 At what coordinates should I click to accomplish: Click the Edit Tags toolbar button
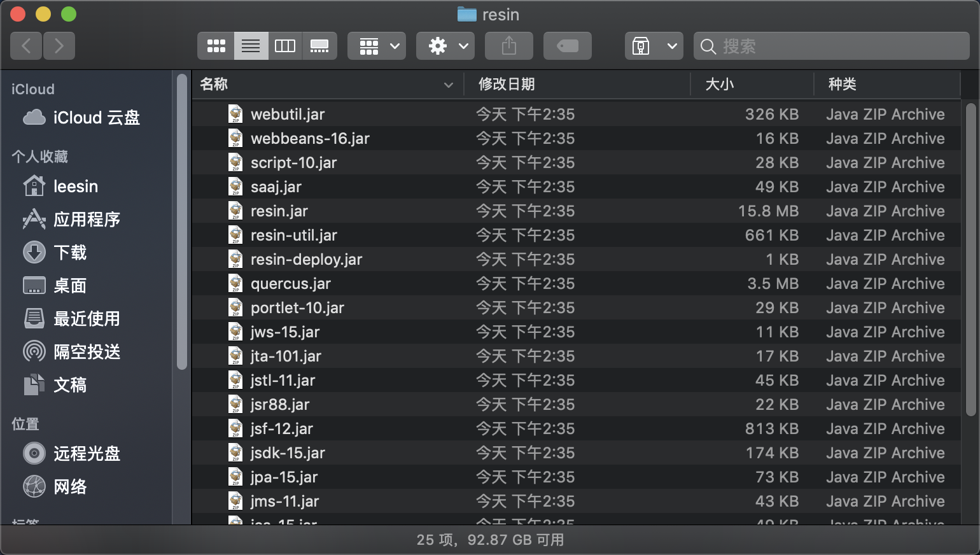(x=568, y=46)
